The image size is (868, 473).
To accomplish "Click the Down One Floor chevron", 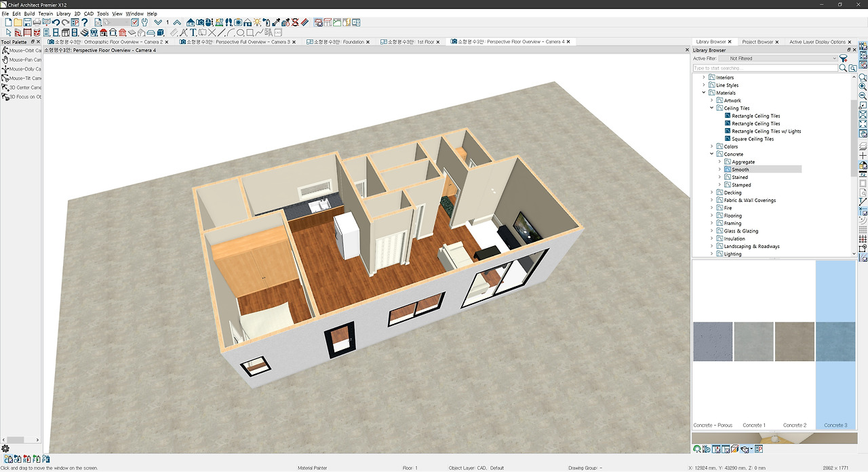I will click(x=158, y=22).
